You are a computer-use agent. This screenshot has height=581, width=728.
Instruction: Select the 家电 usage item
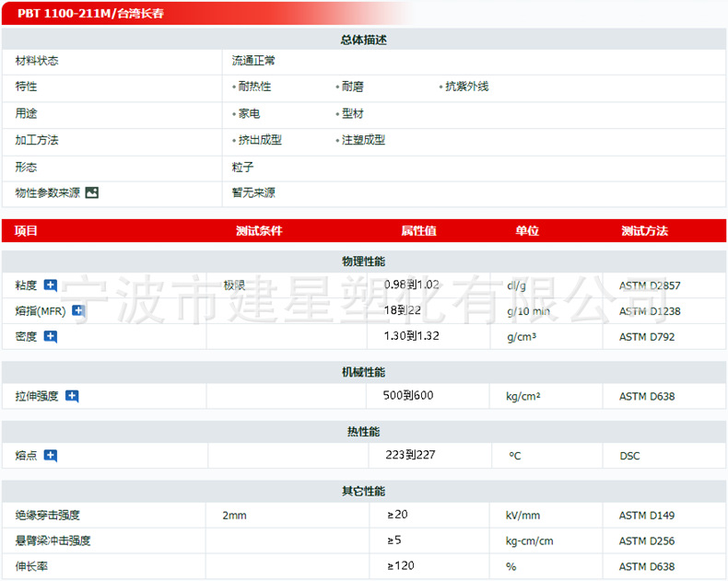coord(249,113)
